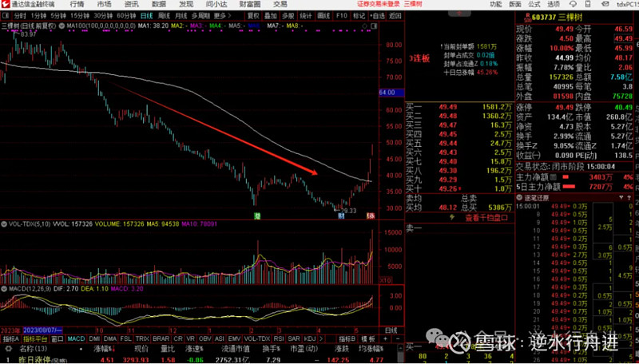
Task: Switch to the 30分钟 period
Action: pyautogui.click(x=103, y=16)
